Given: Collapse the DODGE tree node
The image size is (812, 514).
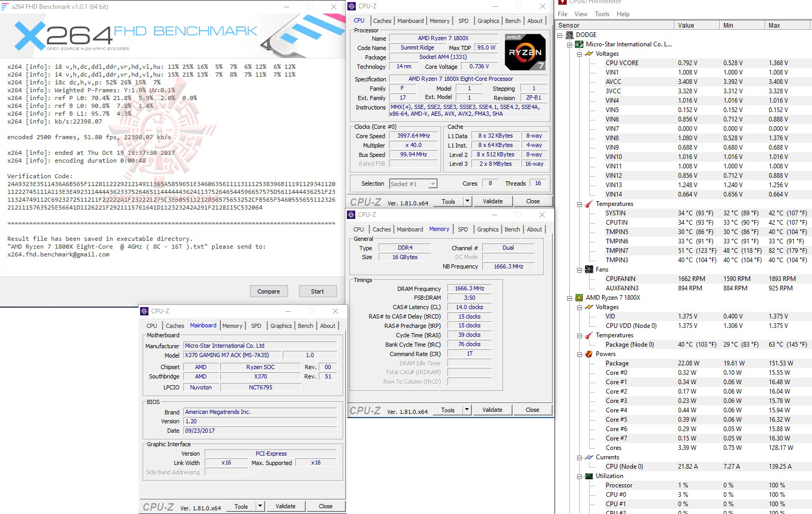Looking at the screenshot, I should [560, 34].
